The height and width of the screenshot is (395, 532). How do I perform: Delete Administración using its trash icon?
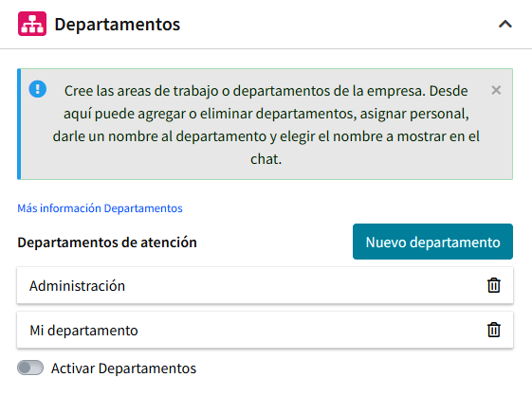[494, 285]
